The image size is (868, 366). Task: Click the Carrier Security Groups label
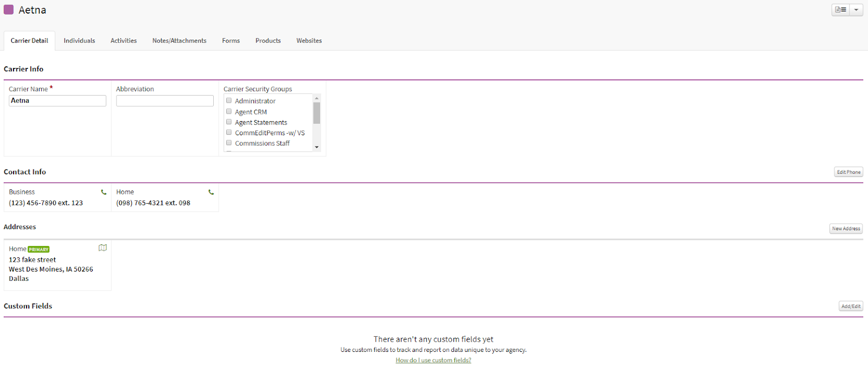(258, 89)
